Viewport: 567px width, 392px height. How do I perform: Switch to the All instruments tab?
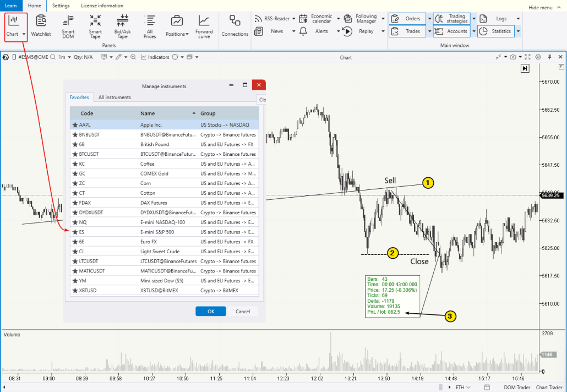tap(114, 97)
